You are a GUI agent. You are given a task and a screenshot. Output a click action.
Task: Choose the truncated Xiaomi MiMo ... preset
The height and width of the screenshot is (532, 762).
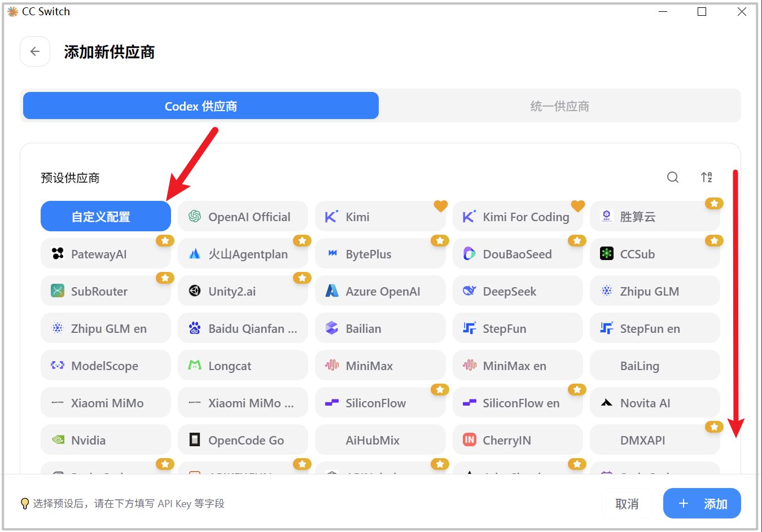(x=243, y=403)
